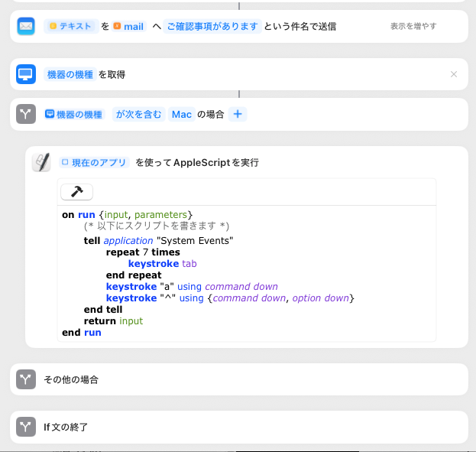The height and width of the screenshot is (452, 476).
Task: Click the 'on run {input, parameters}' script line
Action: pos(127,215)
